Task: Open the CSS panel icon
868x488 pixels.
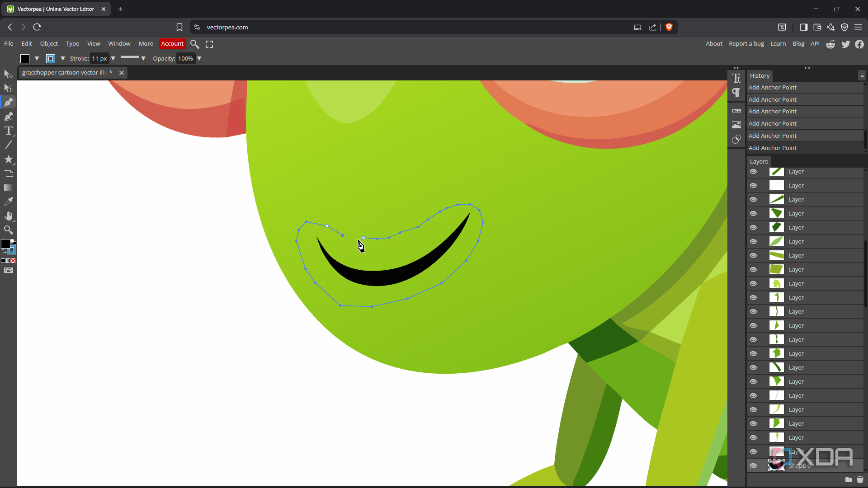Action: (736, 111)
